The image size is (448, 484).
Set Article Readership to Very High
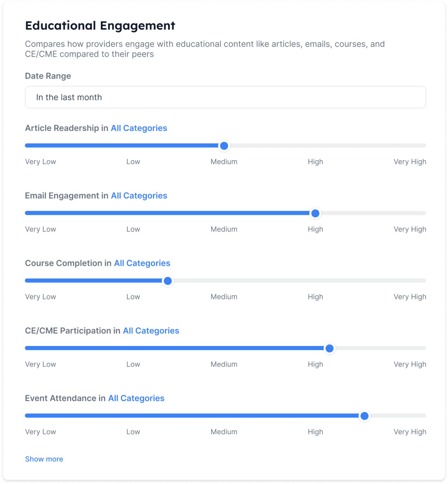click(x=424, y=146)
